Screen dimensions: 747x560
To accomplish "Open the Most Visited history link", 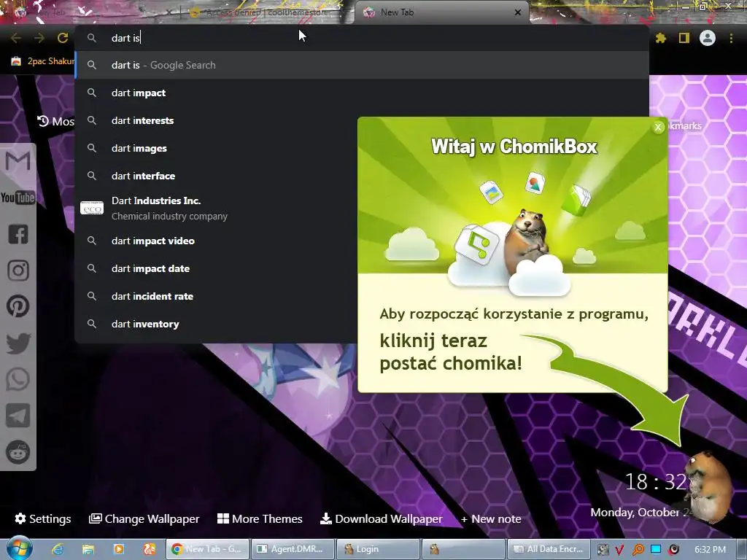I will [x=55, y=122].
